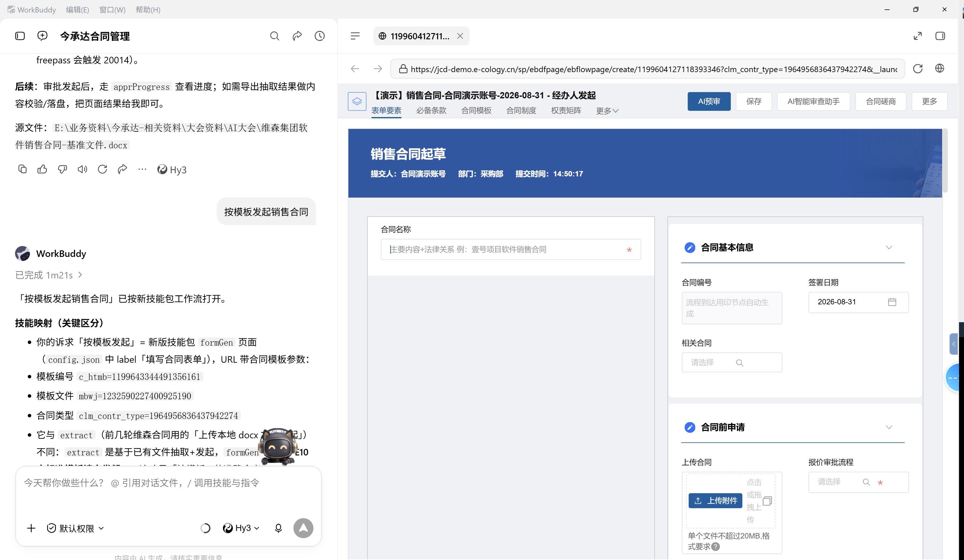Viewport: 964px width, 560px height.
Task: Click the form's vertical scrollbar
Action: click(945, 161)
